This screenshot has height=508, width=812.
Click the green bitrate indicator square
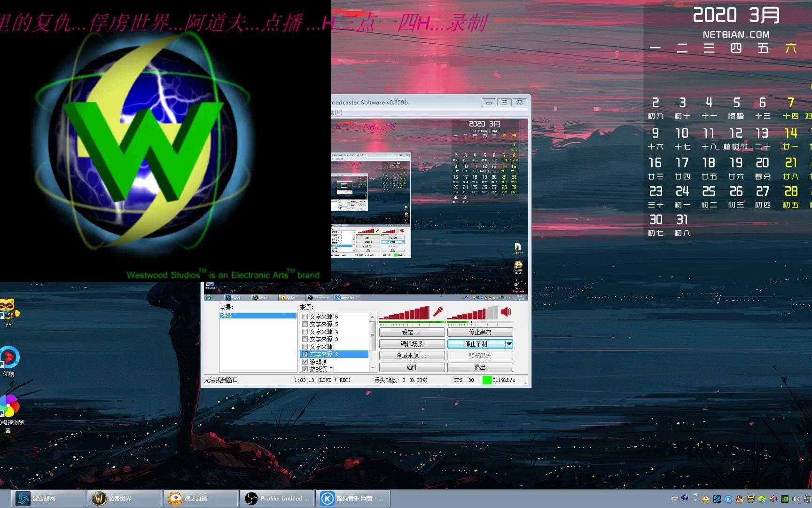(x=487, y=380)
